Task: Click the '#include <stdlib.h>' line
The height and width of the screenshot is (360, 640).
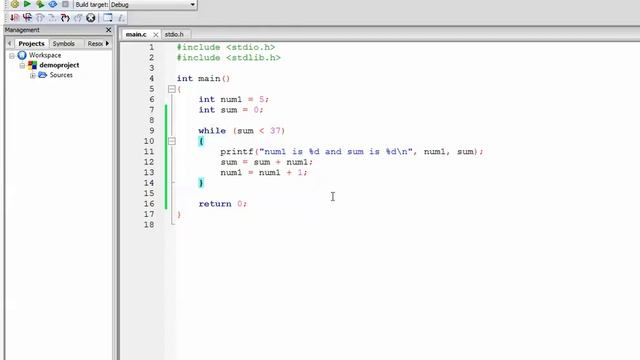Action: [x=229, y=58]
